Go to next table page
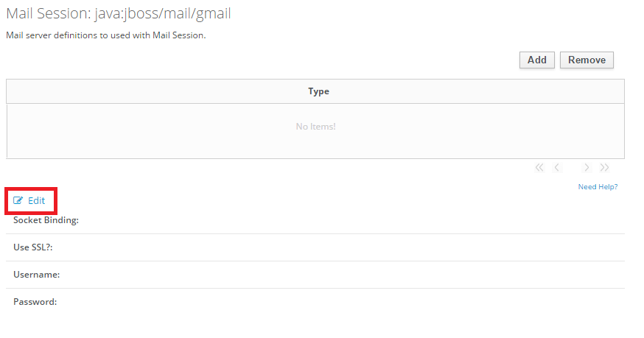This screenshot has width=644, height=338. click(x=587, y=168)
